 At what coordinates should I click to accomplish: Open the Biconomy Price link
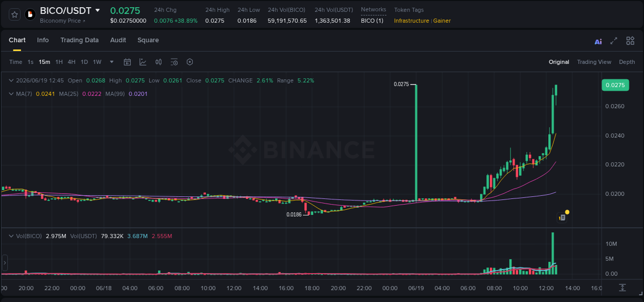(x=62, y=21)
